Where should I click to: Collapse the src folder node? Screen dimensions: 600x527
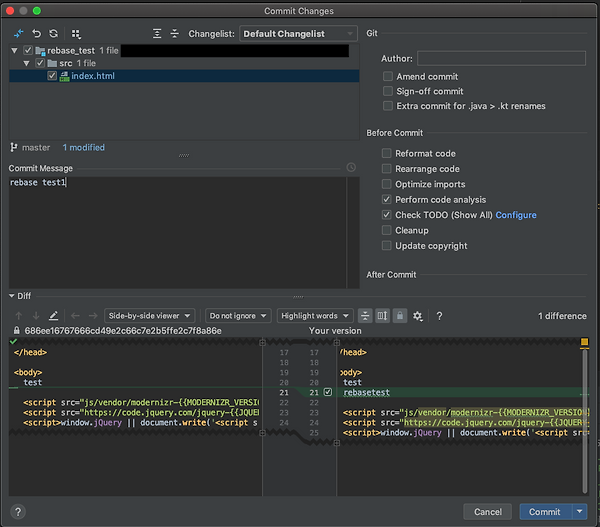coord(26,63)
